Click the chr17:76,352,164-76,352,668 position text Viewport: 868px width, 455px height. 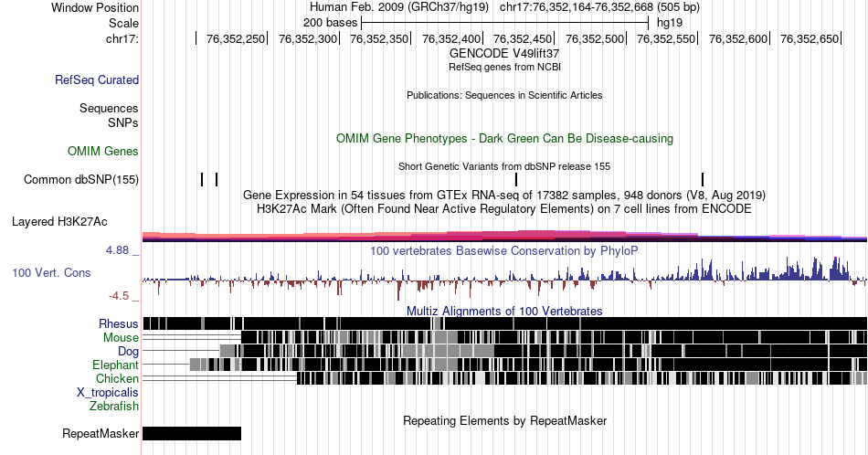point(576,7)
